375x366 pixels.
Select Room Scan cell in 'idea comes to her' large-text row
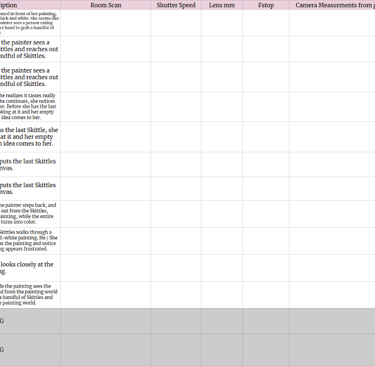tap(106, 137)
